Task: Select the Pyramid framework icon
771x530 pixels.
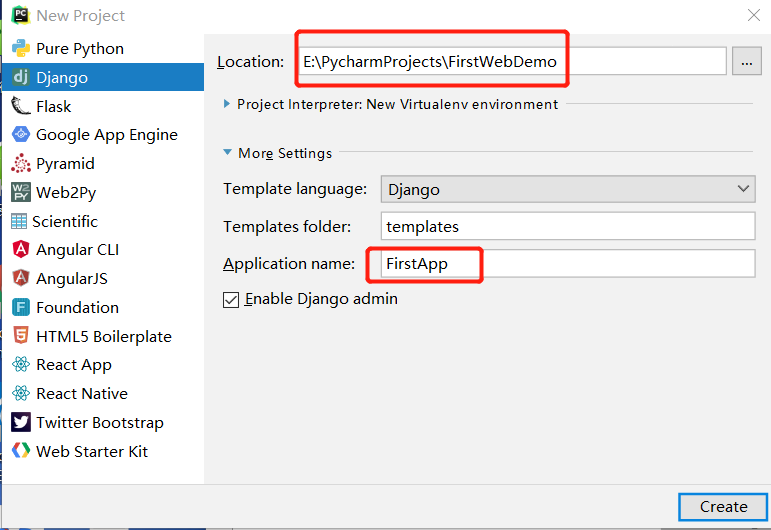Action: (21, 163)
